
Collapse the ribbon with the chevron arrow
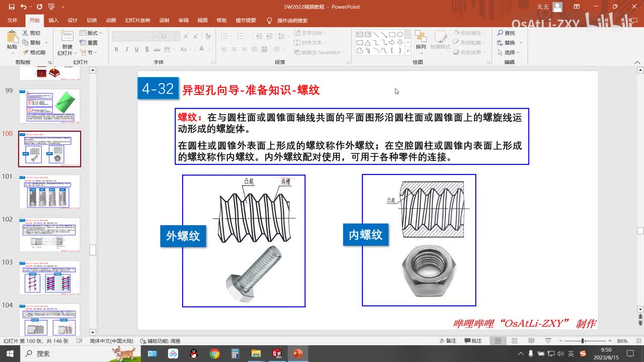pos(637,62)
